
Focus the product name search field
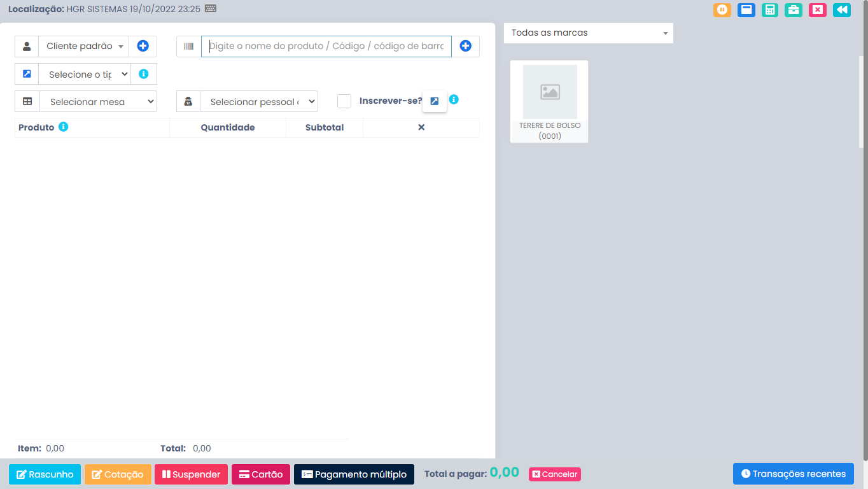pos(326,46)
